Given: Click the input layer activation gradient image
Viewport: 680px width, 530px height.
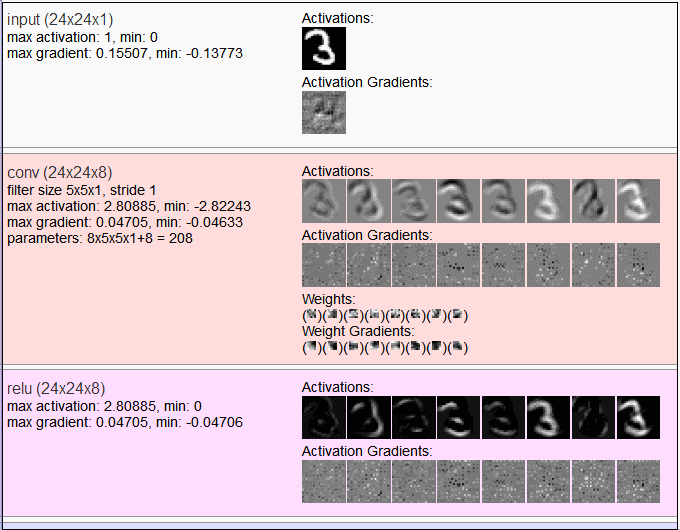Looking at the screenshot, I should 324,112.
